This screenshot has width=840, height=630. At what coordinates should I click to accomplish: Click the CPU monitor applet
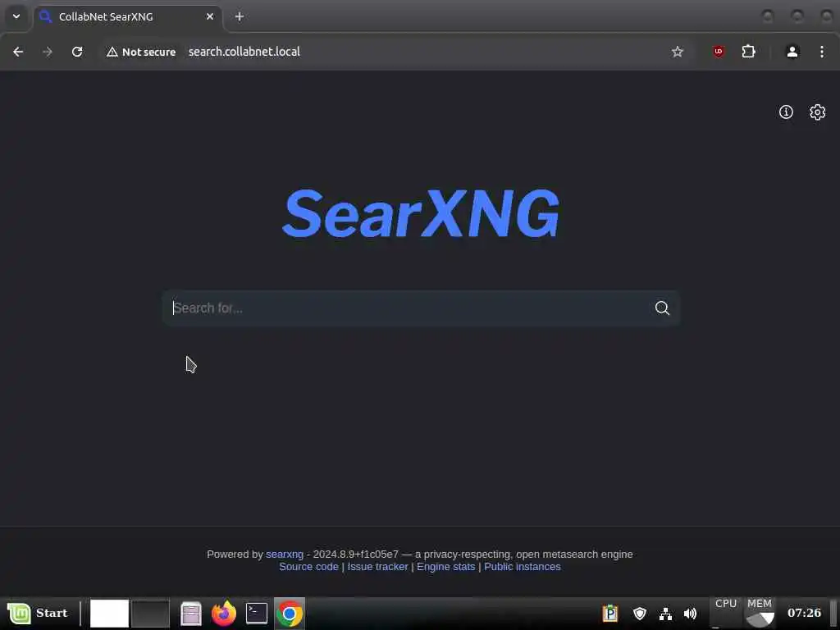(726, 613)
